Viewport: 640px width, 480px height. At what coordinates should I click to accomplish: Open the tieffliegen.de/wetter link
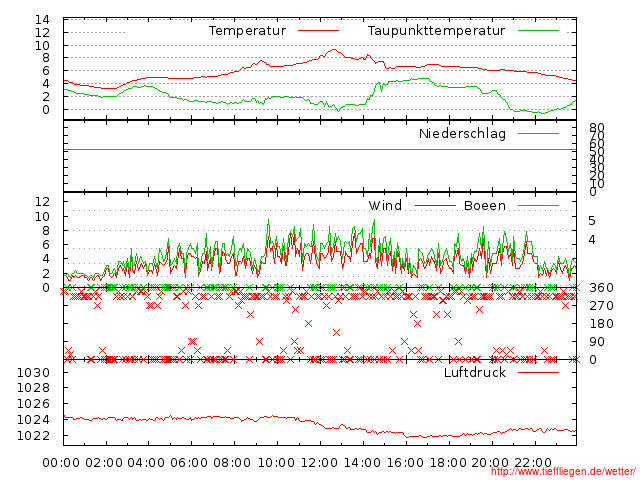563,471
